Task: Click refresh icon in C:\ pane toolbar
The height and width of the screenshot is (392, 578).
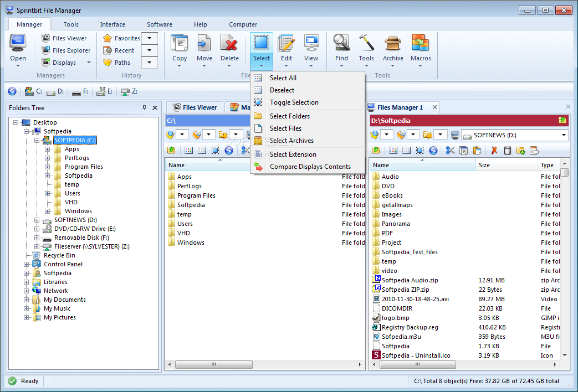Action: click(229, 150)
